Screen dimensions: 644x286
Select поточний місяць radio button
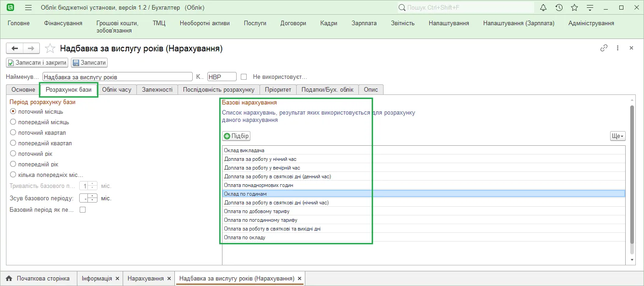click(13, 111)
